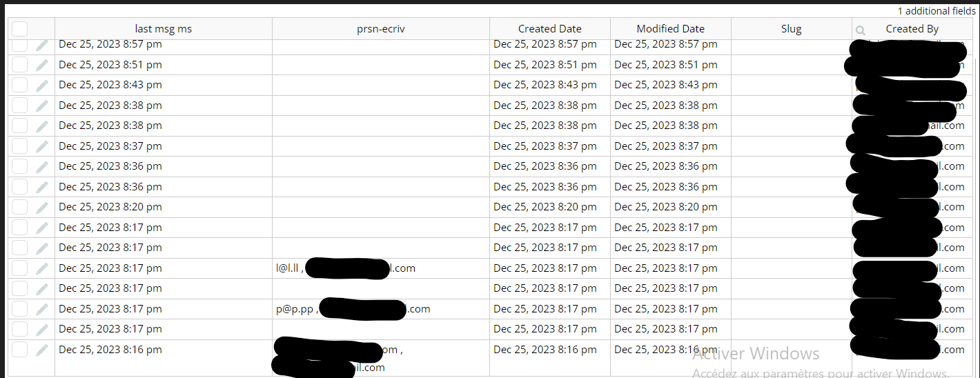This screenshot has height=378, width=980.
Task: Click the Modified Date column header
Action: tap(671, 29)
